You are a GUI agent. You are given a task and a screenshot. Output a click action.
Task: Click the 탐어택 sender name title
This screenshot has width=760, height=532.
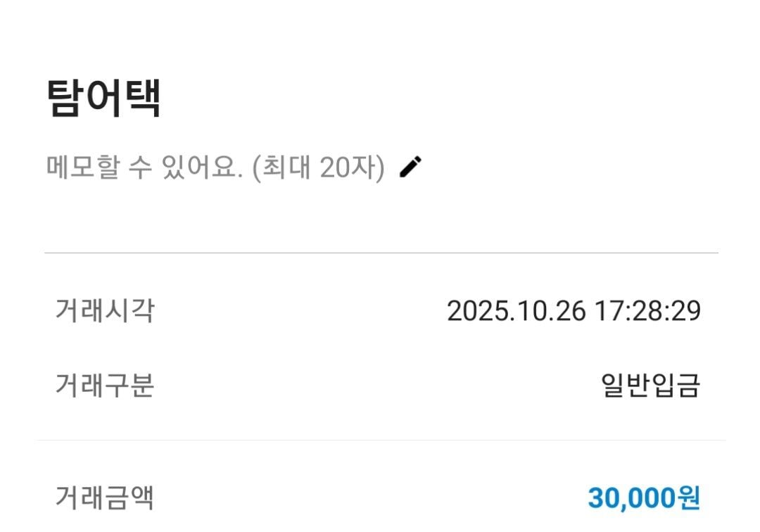tap(104, 98)
